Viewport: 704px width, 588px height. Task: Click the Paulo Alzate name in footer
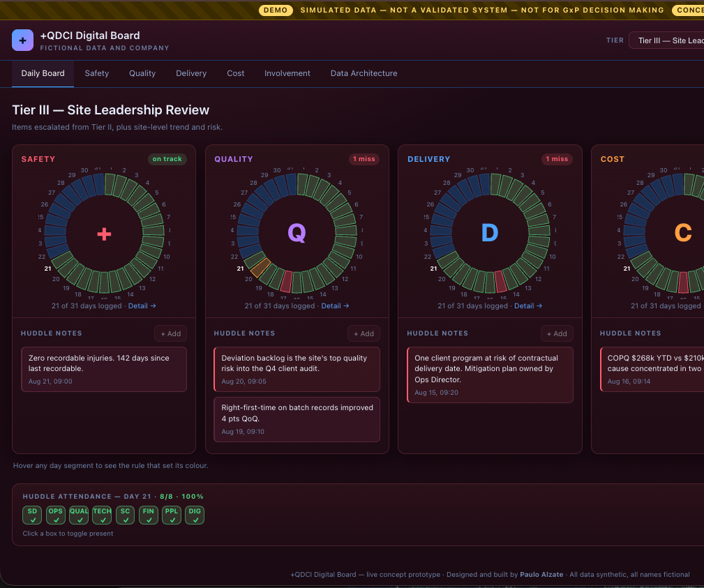pyautogui.click(x=541, y=575)
